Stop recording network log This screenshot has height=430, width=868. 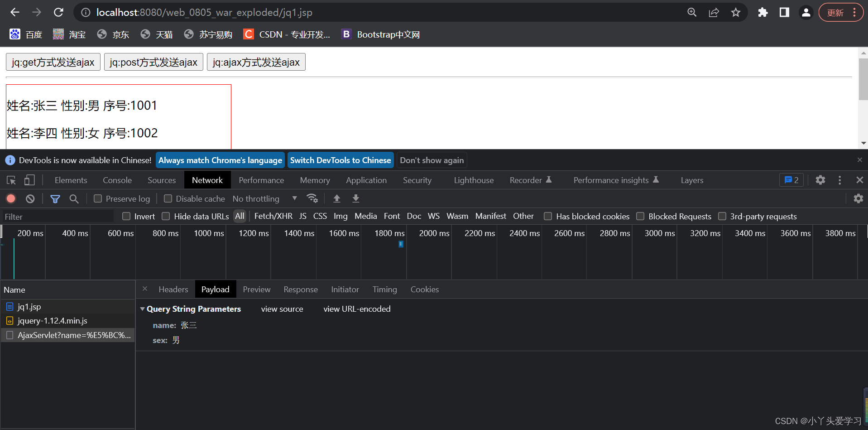pos(11,198)
